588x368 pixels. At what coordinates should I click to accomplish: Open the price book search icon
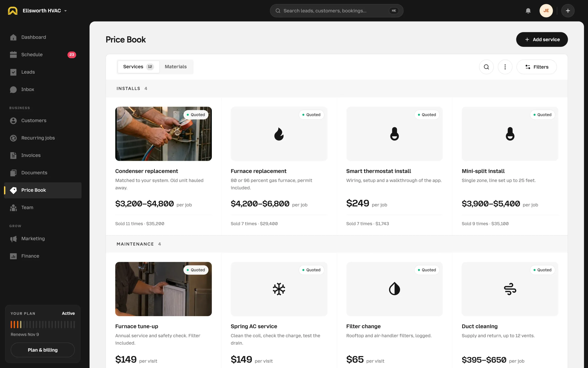point(486,67)
